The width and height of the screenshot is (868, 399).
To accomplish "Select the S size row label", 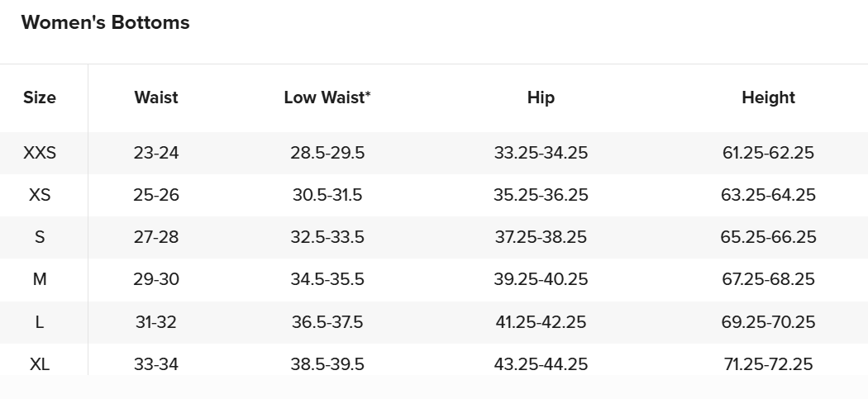I will point(40,237).
